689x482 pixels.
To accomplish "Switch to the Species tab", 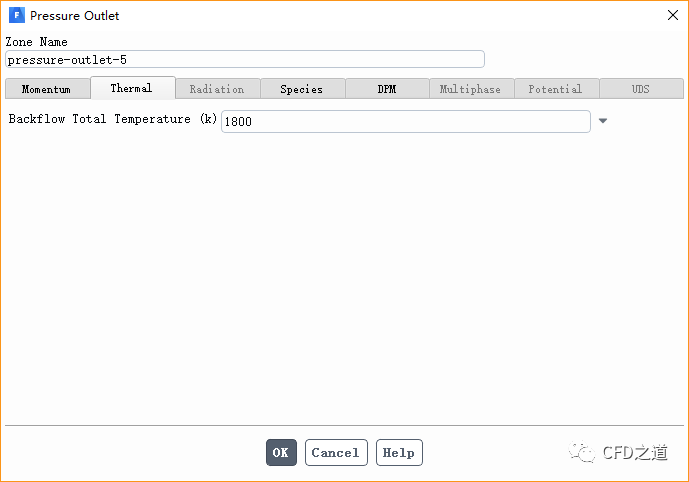I will pyautogui.click(x=302, y=89).
